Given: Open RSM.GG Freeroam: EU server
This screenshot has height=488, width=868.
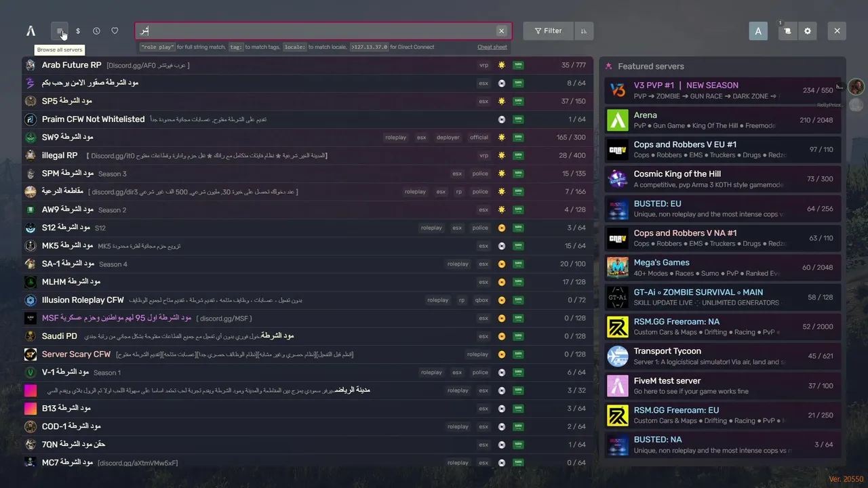Looking at the screenshot, I should click(x=723, y=415).
